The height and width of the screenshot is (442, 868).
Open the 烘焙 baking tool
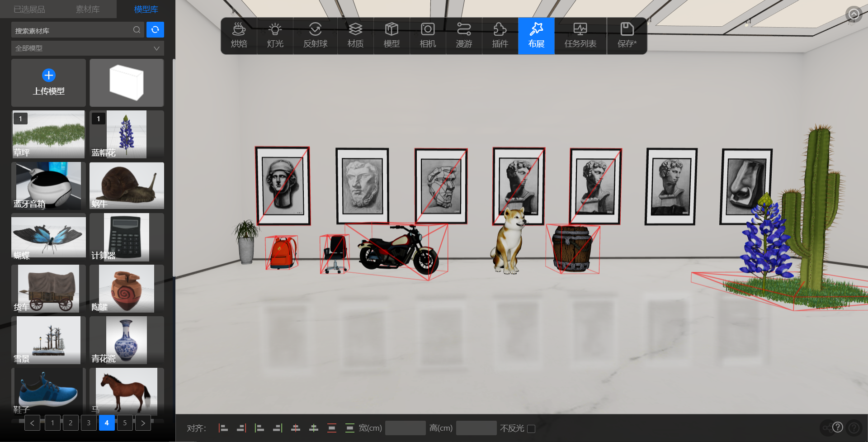[239, 36]
